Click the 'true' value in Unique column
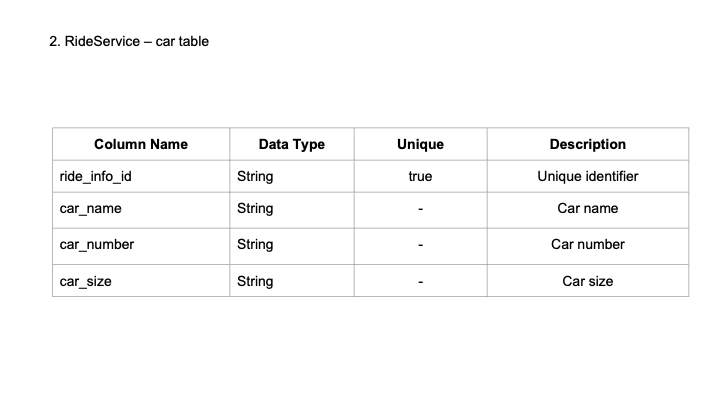720x405 pixels. click(420, 176)
